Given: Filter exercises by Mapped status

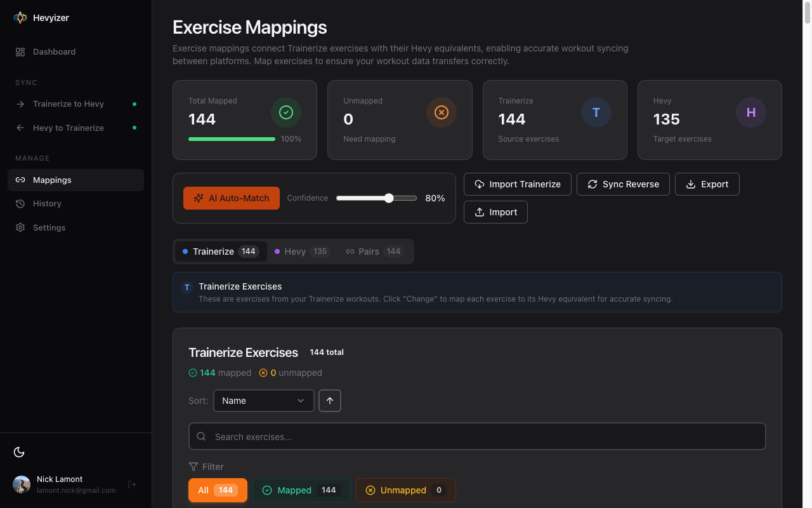Looking at the screenshot, I should tap(301, 490).
